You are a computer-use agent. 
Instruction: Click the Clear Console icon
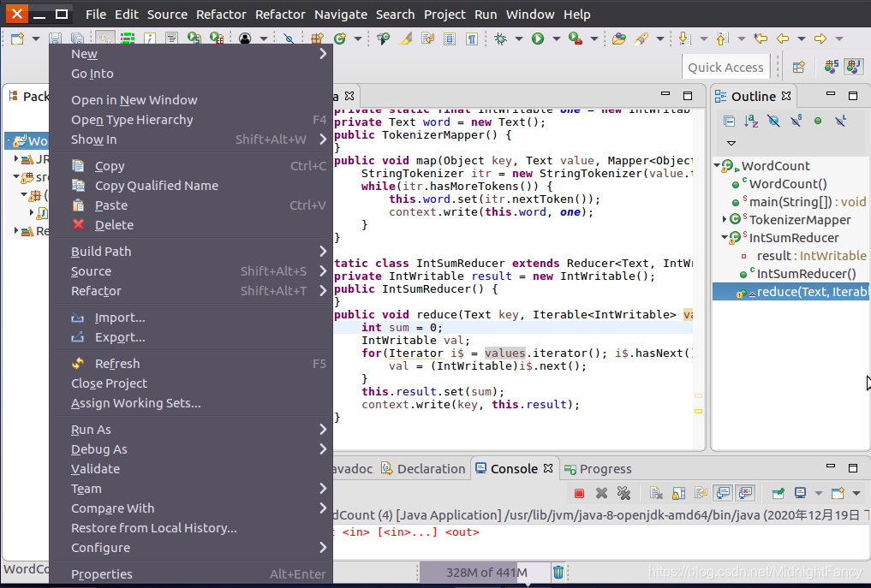[656, 493]
